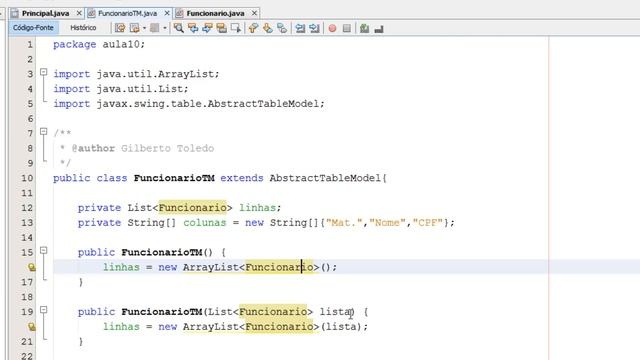Image resolution: width=640 pixels, height=360 pixels.
Task: Toggle rectangular selection mode
Action: (236, 28)
